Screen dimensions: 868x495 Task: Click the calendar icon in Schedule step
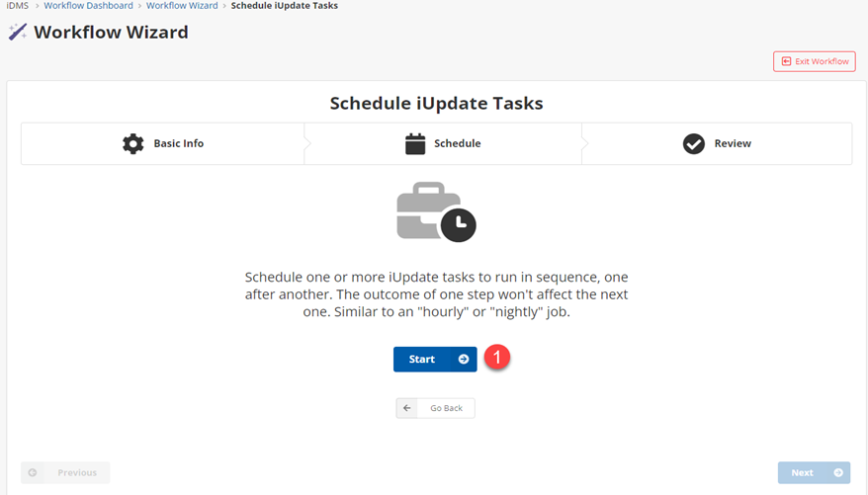[415, 143]
